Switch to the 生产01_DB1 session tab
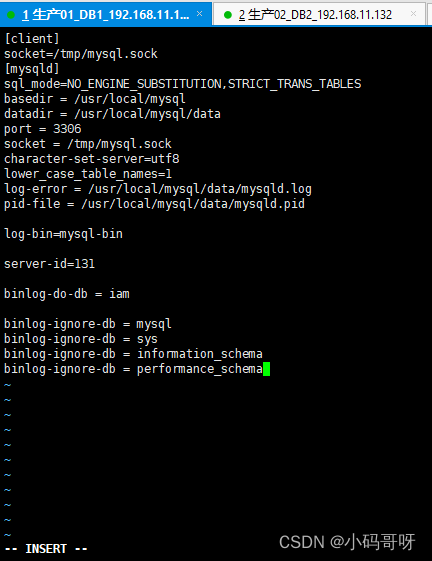This screenshot has width=432, height=561. tap(106, 14)
